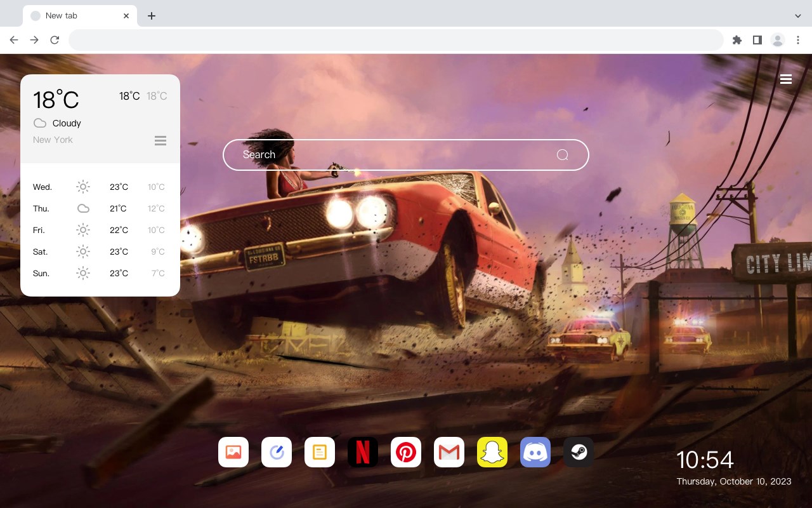Focus the browser address bar
This screenshot has height=508, width=812.
[396, 40]
